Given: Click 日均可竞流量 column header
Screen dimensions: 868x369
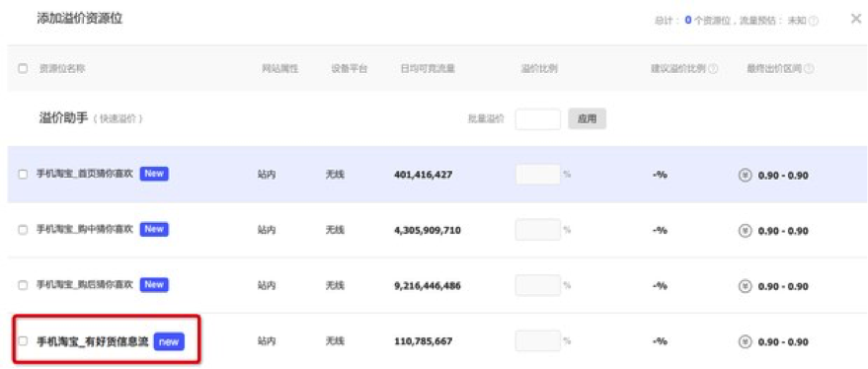Looking at the screenshot, I should point(428,69).
